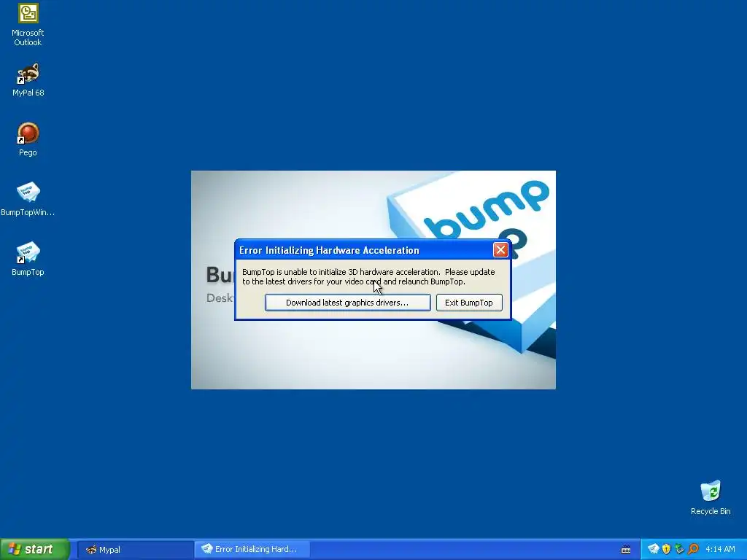
Task: Click the on-screen keyboard taskbar icon
Action: pos(626,550)
